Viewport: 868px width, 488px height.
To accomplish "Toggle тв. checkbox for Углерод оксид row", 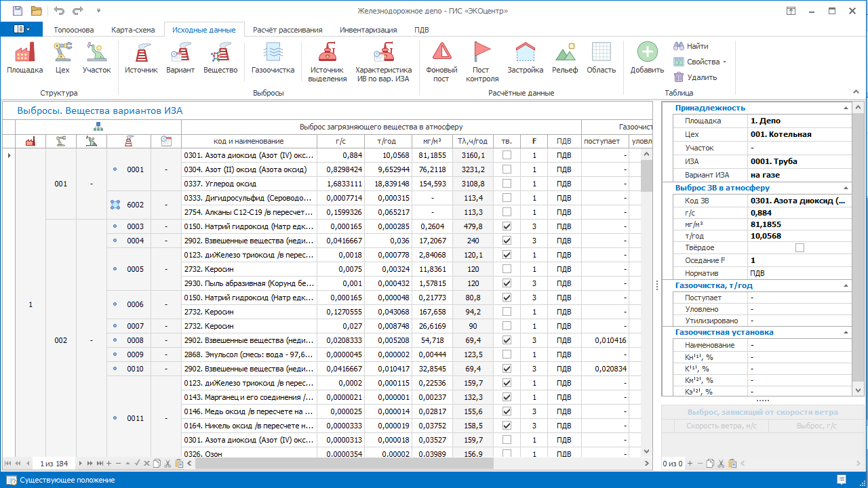I will coord(507,184).
